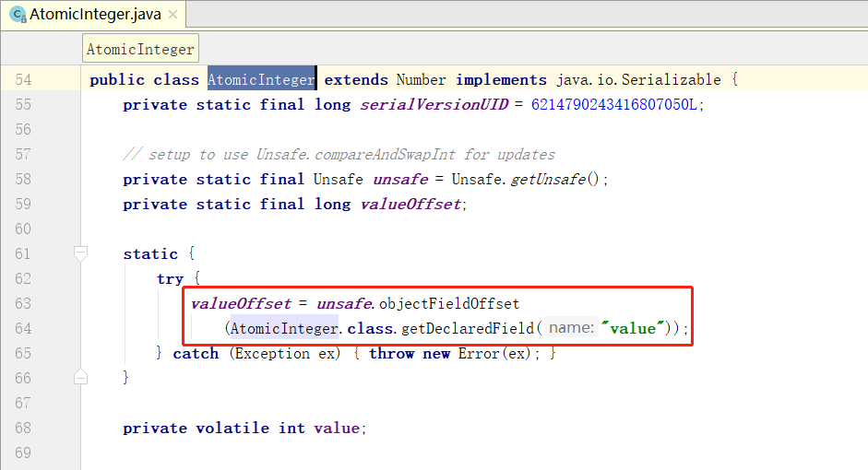Click line number 59 in gutter
This screenshot has width=868, height=470.
[x=23, y=204]
